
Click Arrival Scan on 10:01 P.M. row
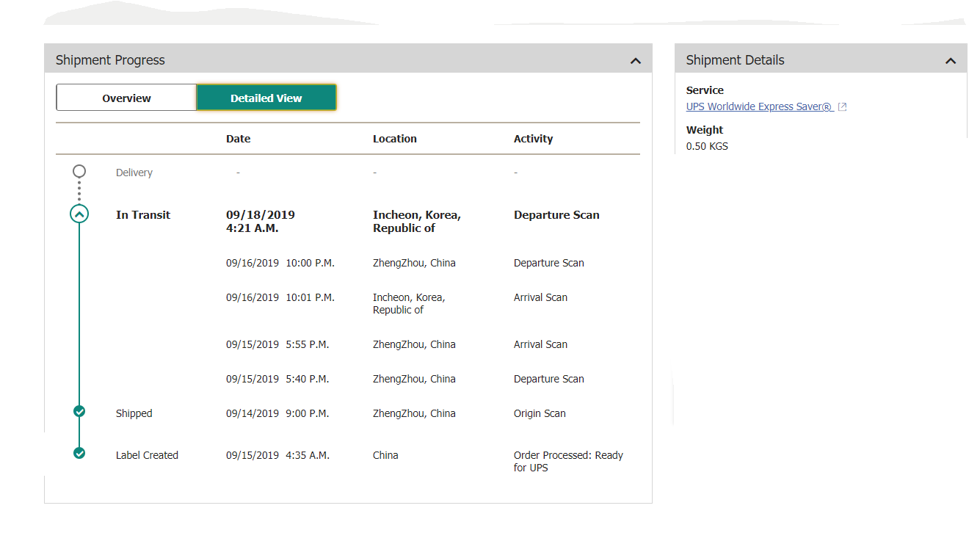(540, 297)
